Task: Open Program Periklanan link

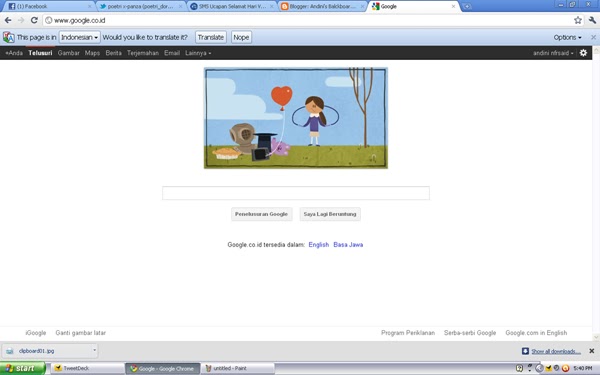Action: point(408,333)
